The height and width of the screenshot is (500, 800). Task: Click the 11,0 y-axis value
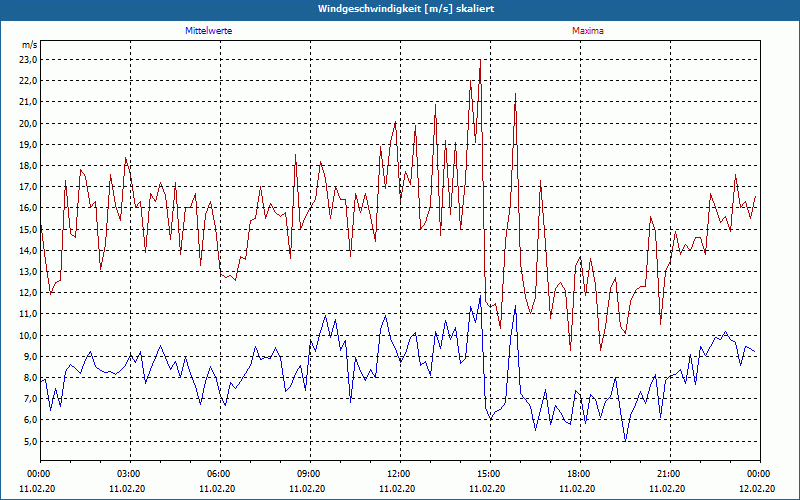pyautogui.click(x=29, y=314)
